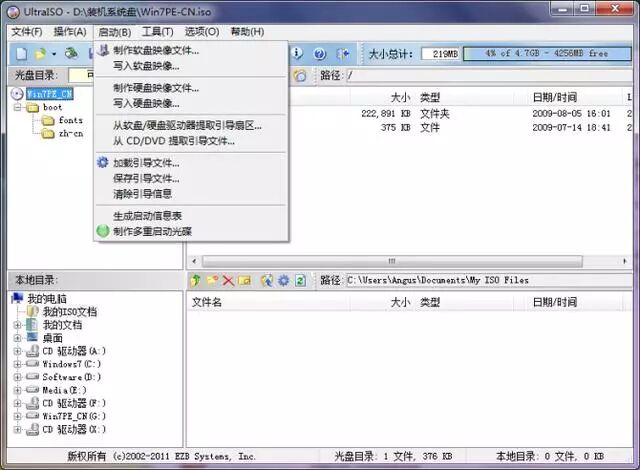Click the local pane Up-folder green arrow icon
This screenshot has height=470, width=640.
pyautogui.click(x=196, y=280)
